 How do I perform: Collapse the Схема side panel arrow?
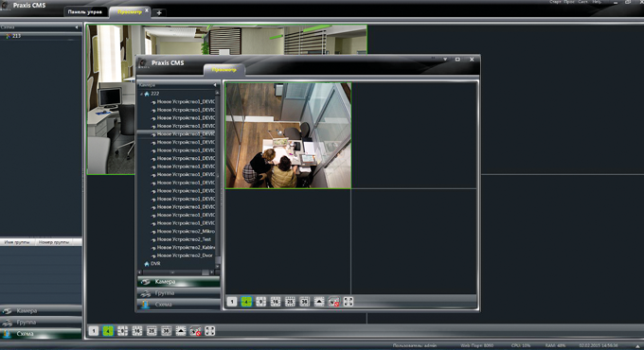click(x=77, y=27)
